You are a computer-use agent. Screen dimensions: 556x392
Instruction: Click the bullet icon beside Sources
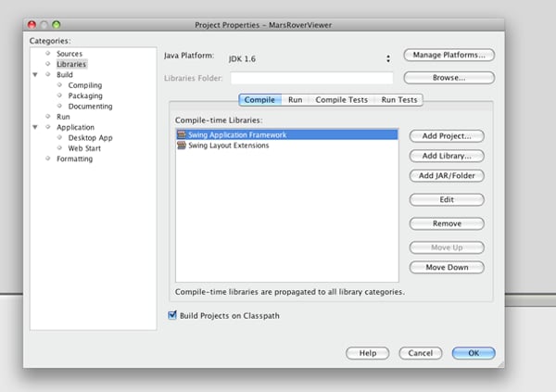click(x=48, y=53)
